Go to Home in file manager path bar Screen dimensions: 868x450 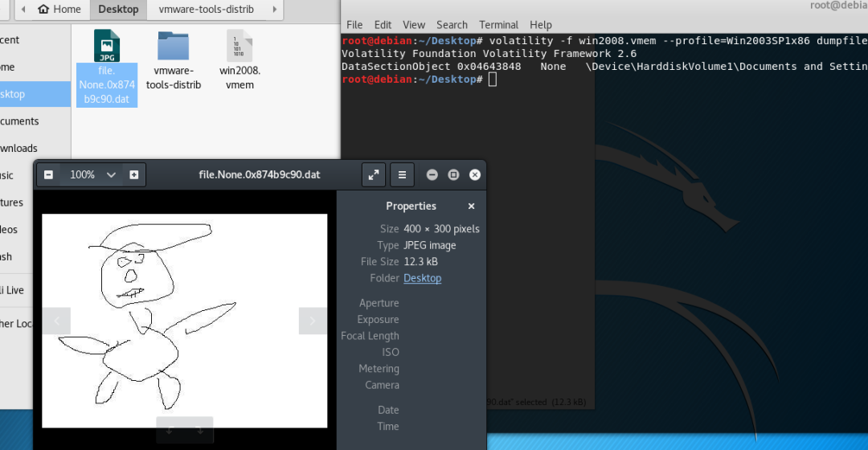(59, 10)
